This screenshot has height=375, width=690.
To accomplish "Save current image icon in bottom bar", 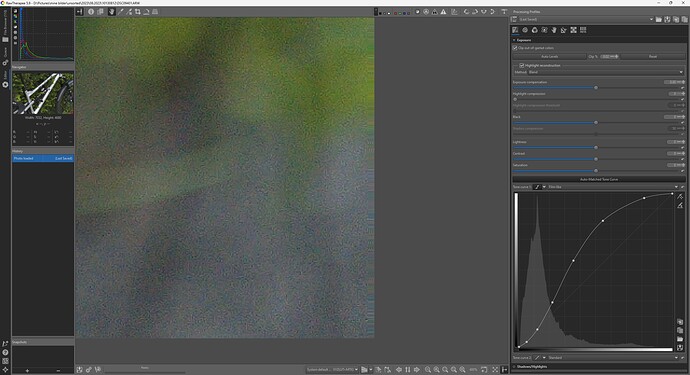I will [x=79, y=370].
